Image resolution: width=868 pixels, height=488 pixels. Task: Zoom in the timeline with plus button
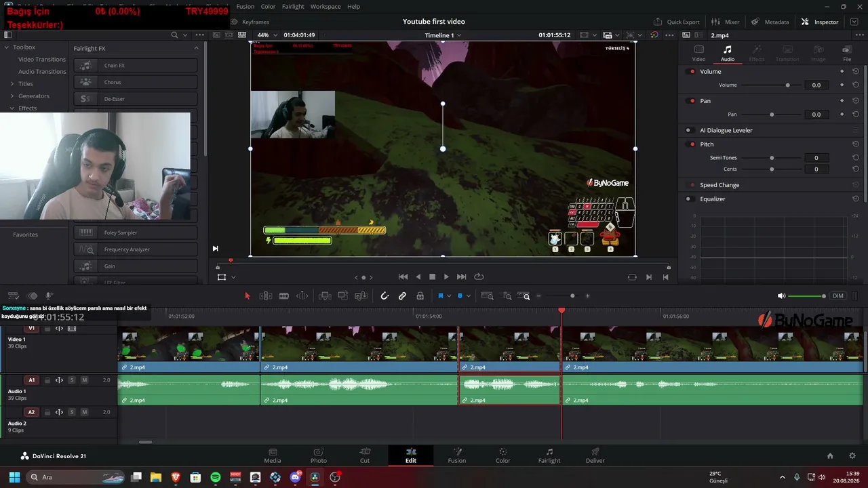pos(587,296)
